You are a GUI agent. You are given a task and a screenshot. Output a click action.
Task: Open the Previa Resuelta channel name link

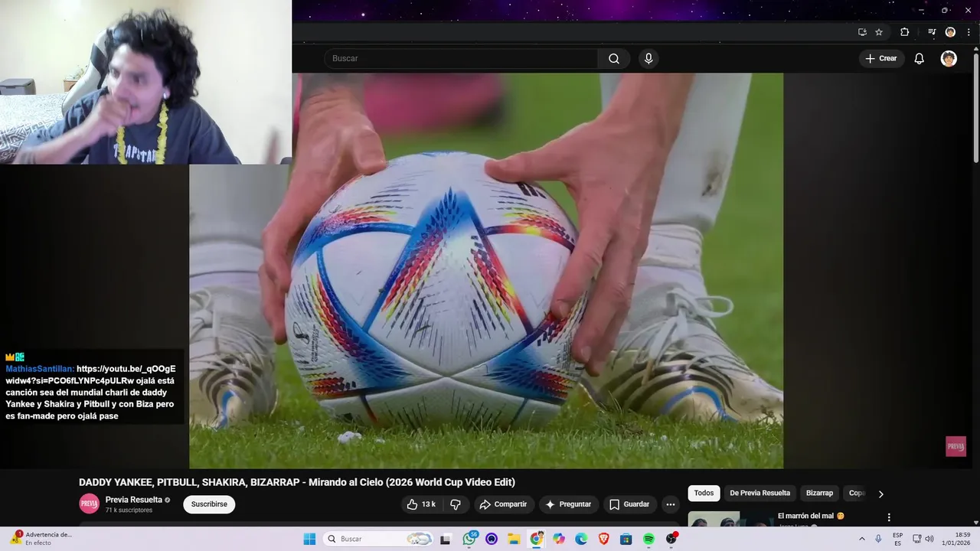click(x=134, y=500)
